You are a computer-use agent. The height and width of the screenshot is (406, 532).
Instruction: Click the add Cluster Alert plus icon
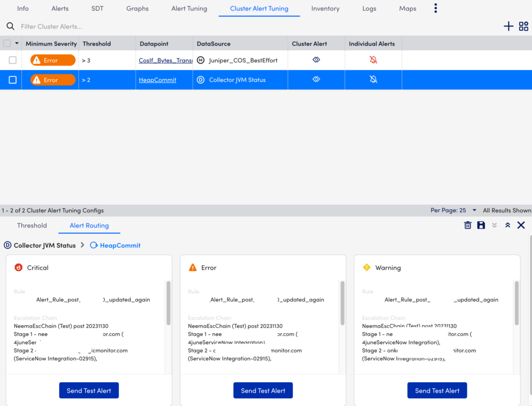pyautogui.click(x=508, y=25)
